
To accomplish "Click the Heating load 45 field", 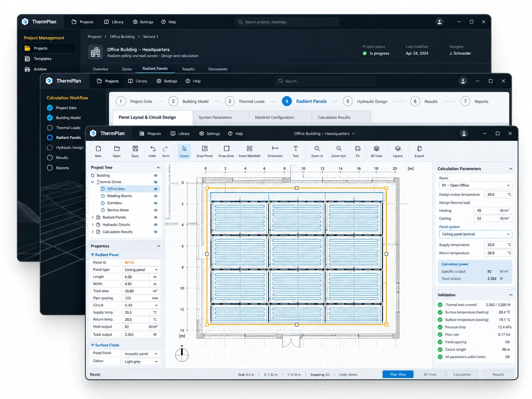I will click(486, 211).
